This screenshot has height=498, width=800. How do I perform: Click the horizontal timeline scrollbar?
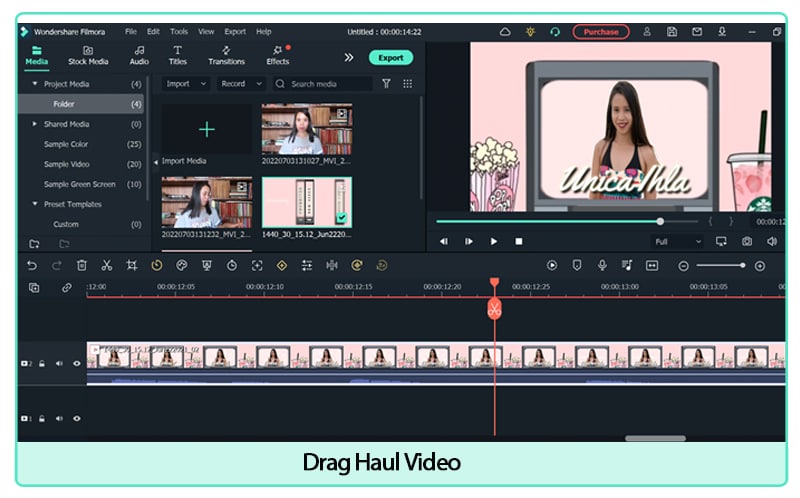click(x=656, y=438)
